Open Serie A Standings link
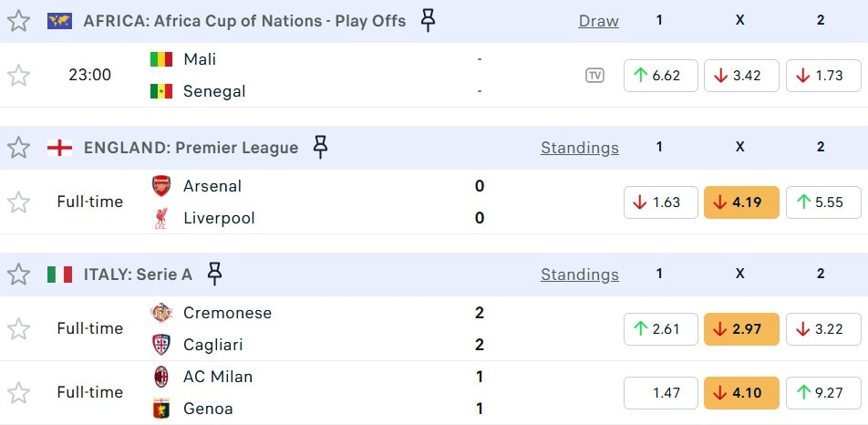Image resolution: width=868 pixels, height=425 pixels. pyautogui.click(x=579, y=274)
